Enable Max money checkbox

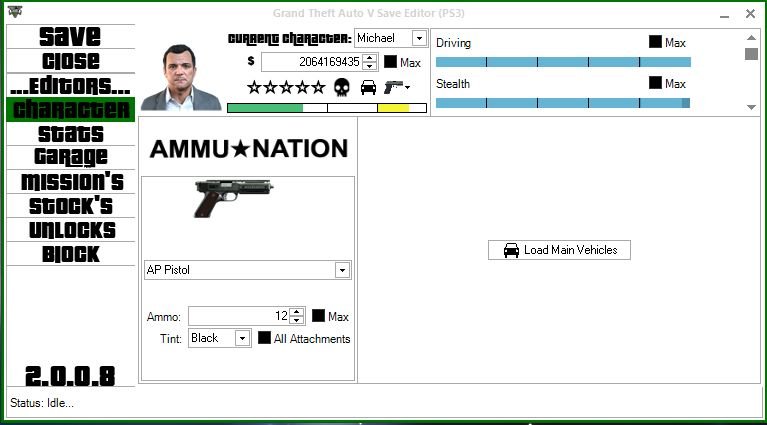[x=390, y=62]
